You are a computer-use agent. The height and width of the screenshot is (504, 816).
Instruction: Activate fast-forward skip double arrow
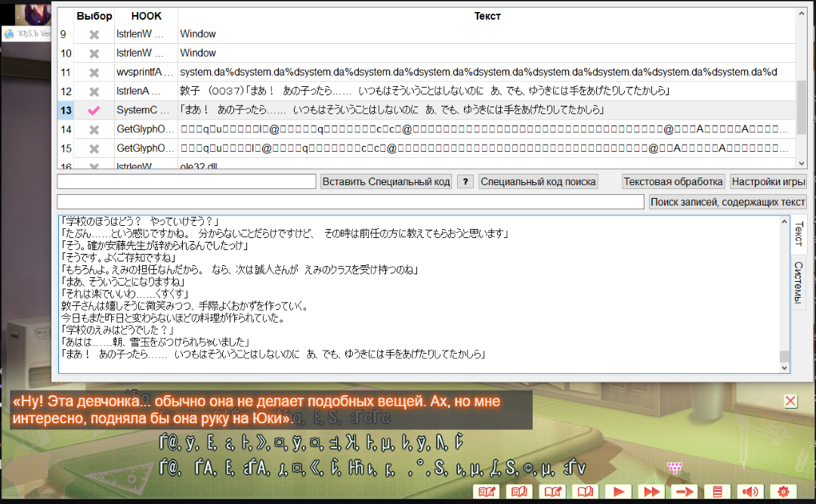[651, 491]
